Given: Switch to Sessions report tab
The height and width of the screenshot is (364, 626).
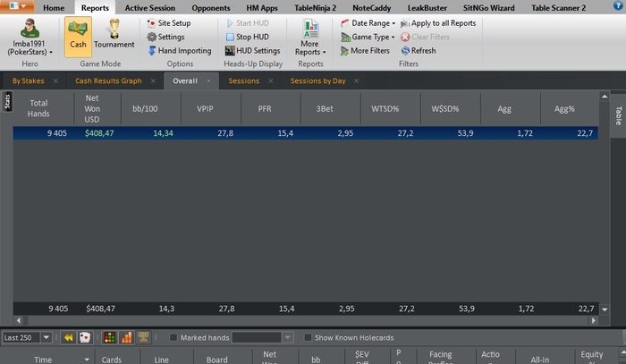Looking at the screenshot, I should pyautogui.click(x=243, y=80).
